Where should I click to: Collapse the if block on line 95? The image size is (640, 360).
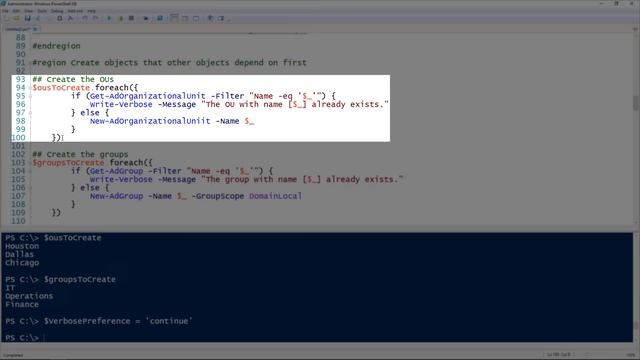point(30,96)
